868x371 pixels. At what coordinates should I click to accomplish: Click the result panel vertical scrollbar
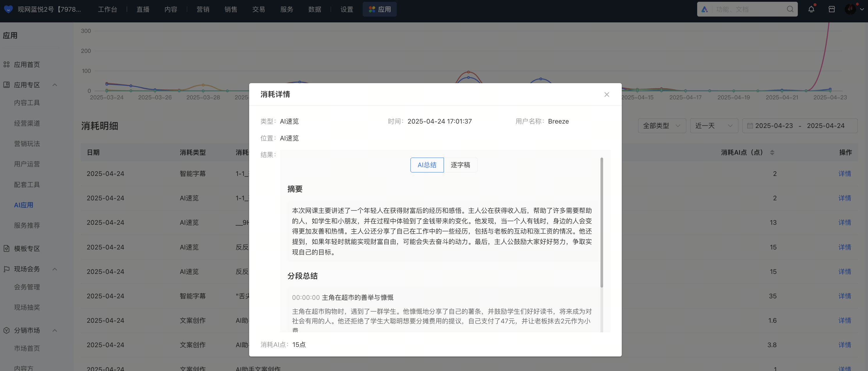pos(601,222)
